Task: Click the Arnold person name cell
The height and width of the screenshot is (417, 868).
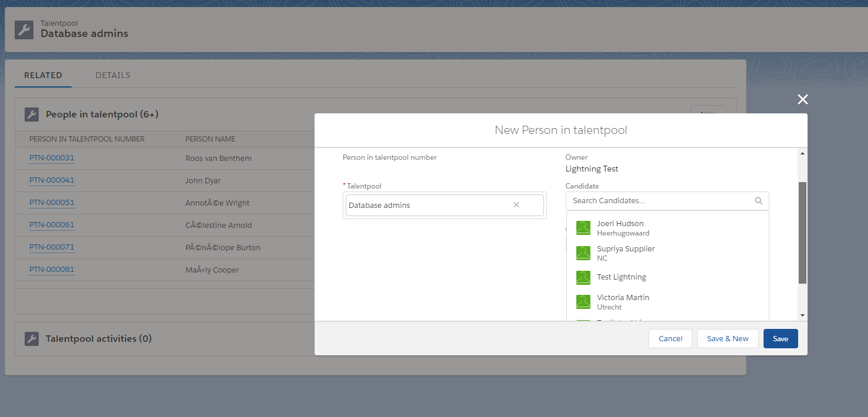Action: click(219, 226)
